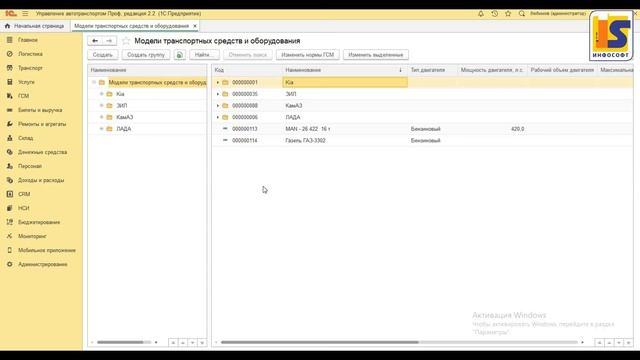The image size is (640, 360).
Task: Click green copy-item icon after Создать группу
Action: point(180,55)
